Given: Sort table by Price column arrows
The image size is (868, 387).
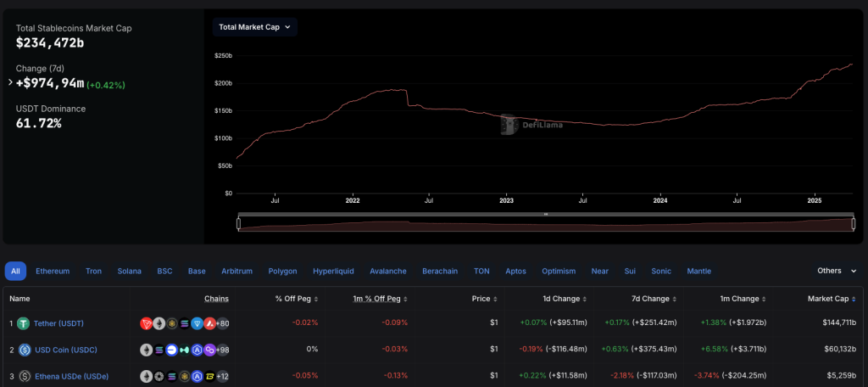Looking at the screenshot, I should pyautogui.click(x=495, y=299).
